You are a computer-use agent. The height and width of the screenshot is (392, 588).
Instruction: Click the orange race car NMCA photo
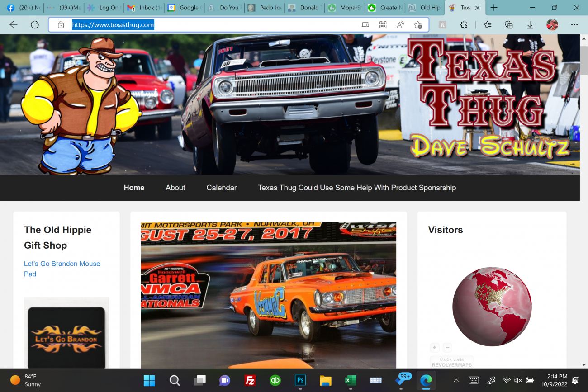point(269,296)
